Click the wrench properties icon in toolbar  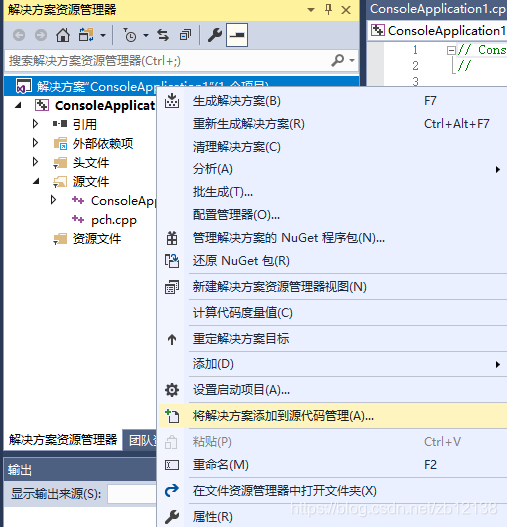click(215, 35)
